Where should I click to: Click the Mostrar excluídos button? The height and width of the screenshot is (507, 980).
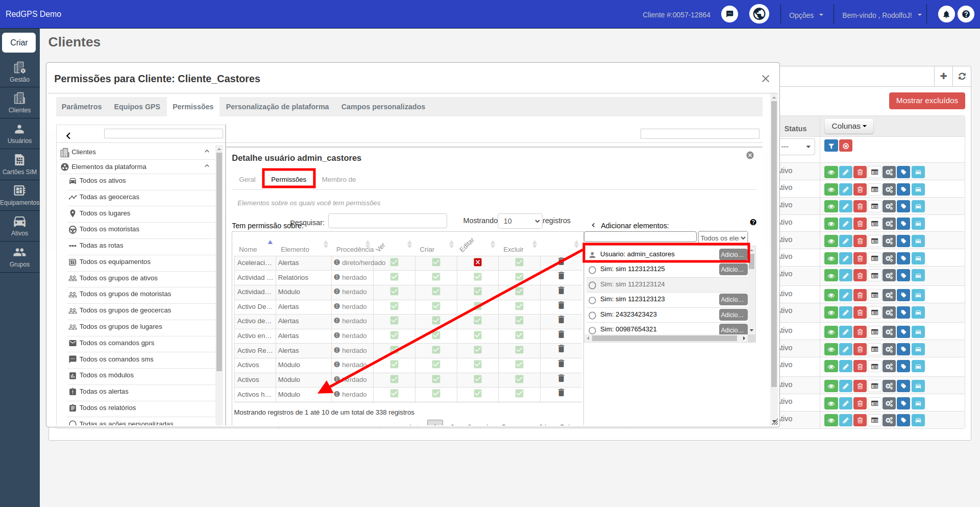[x=927, y=101]
